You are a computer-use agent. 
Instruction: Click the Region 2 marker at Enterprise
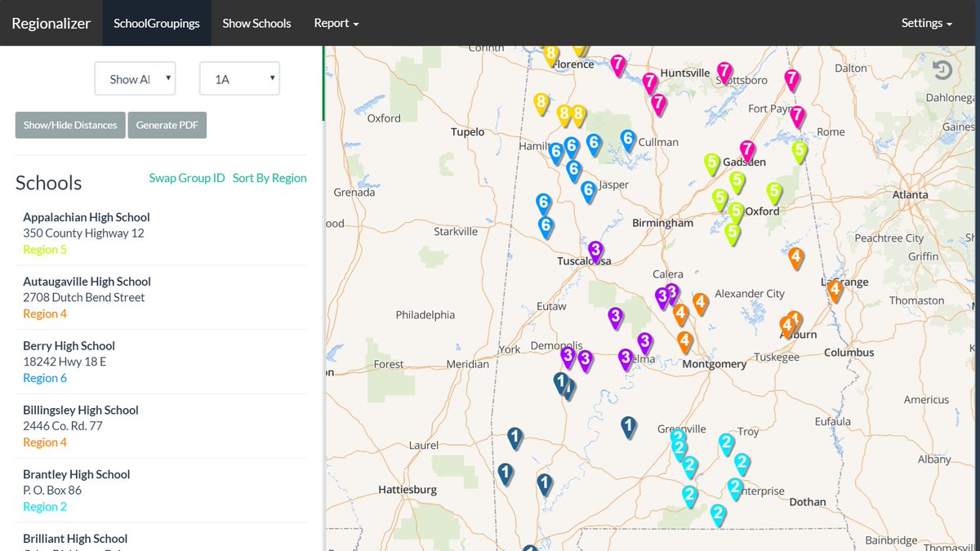tap(735, 489)
